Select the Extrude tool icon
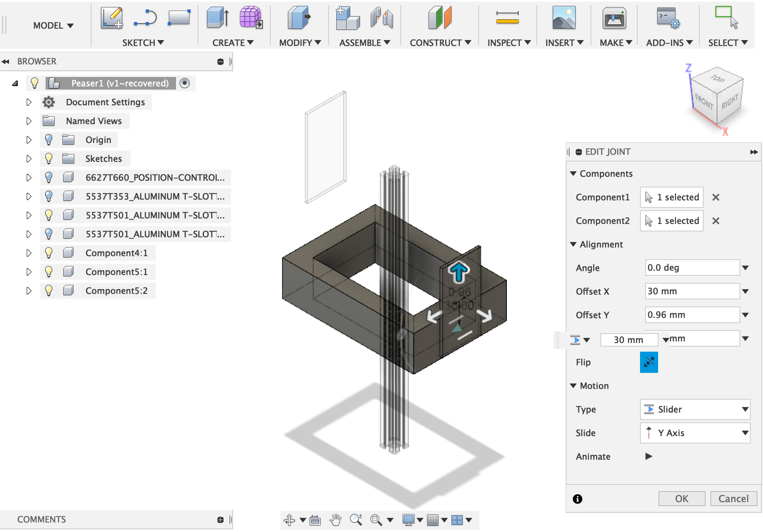Screen dimensions: 763x532 (x=218, y=18)
